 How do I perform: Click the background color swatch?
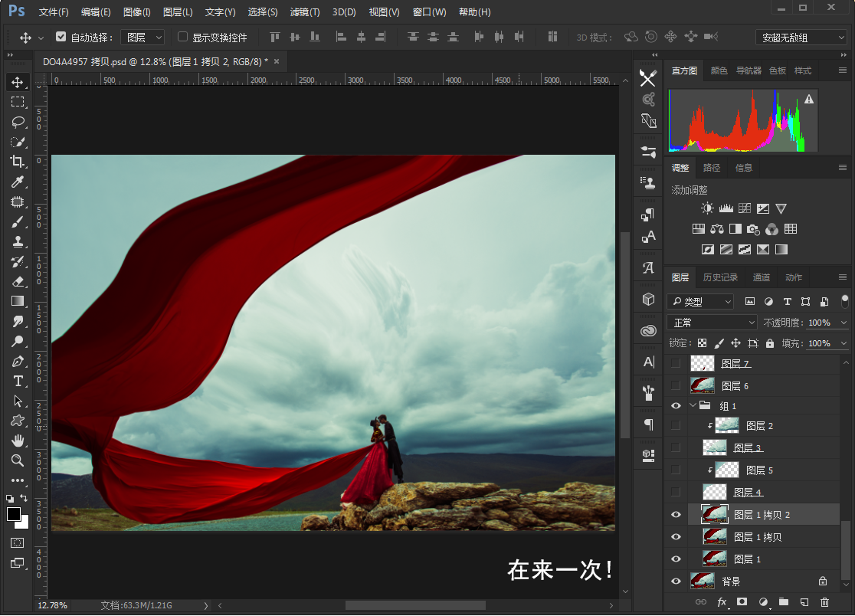(24, 524)
